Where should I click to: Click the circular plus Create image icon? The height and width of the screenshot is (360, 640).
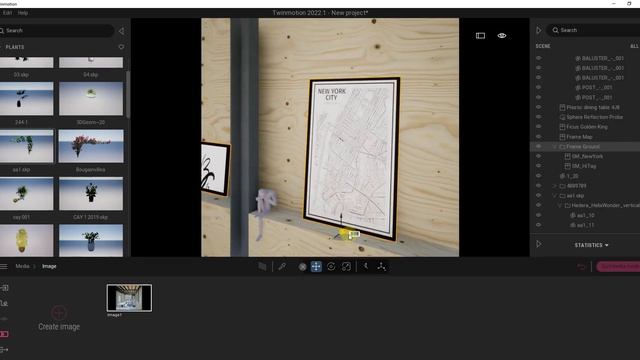(x=59, y=313)
